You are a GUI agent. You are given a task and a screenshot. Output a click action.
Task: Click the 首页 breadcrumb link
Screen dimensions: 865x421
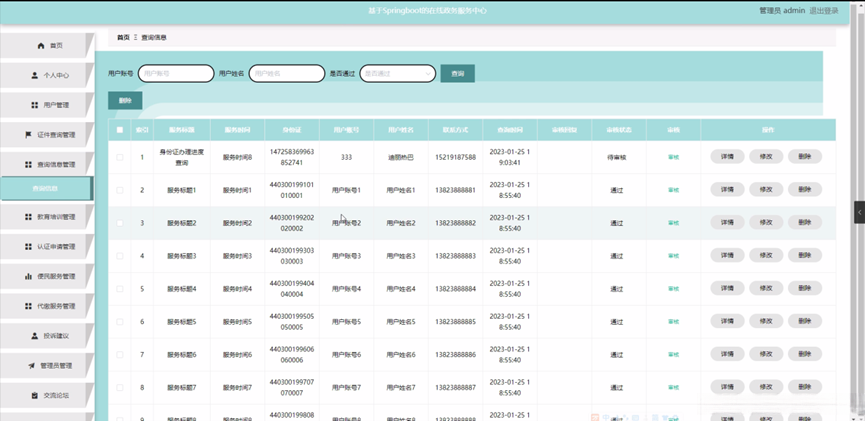pos(123,38)
